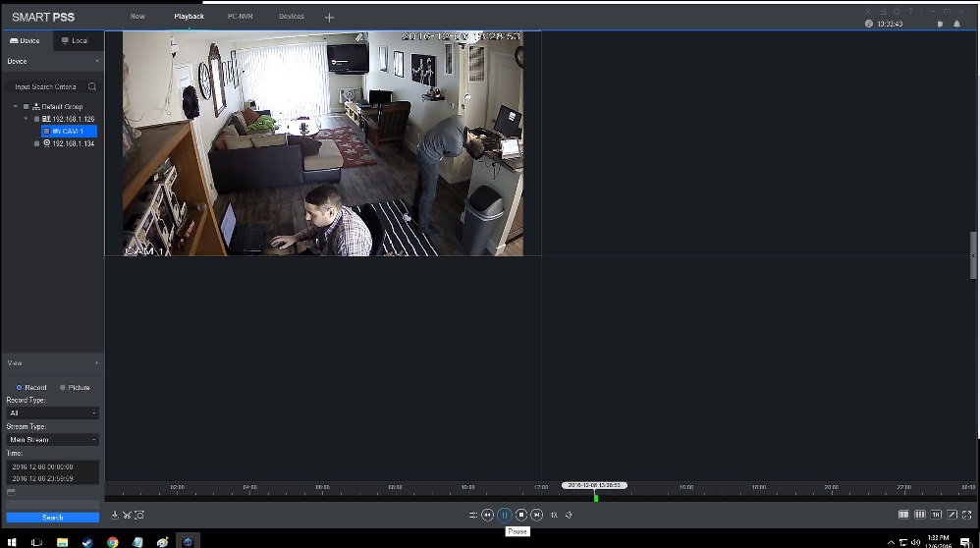
Task: Pause the video playback
Action: click(x=505, y=515)
